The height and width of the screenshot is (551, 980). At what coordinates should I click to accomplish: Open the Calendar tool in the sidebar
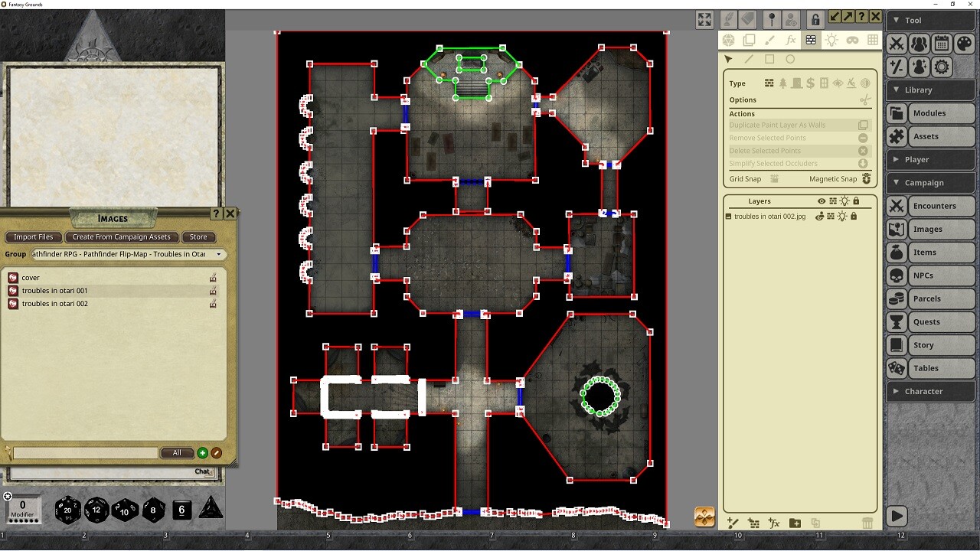point(942,44)
